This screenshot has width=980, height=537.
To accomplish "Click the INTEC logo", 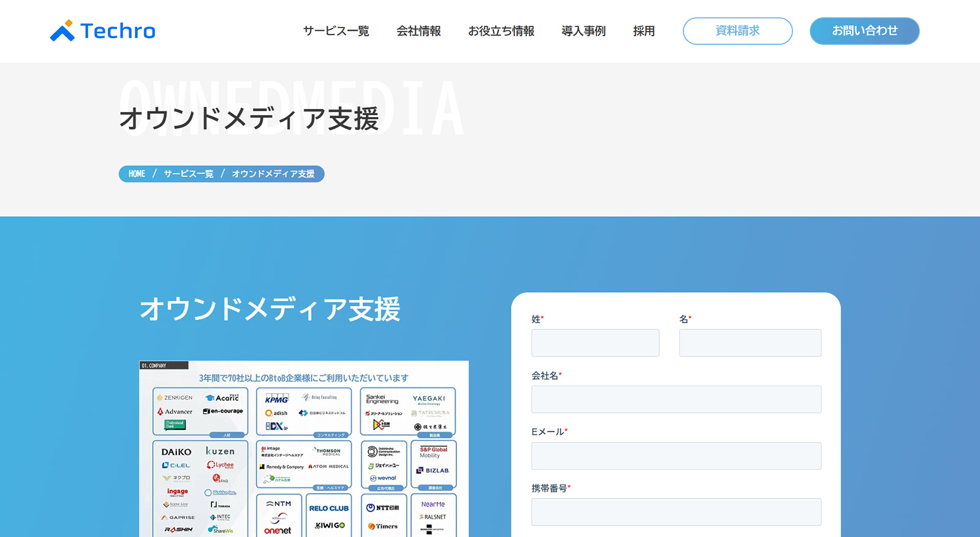I will pyautogui.click(x=221, y=517).
